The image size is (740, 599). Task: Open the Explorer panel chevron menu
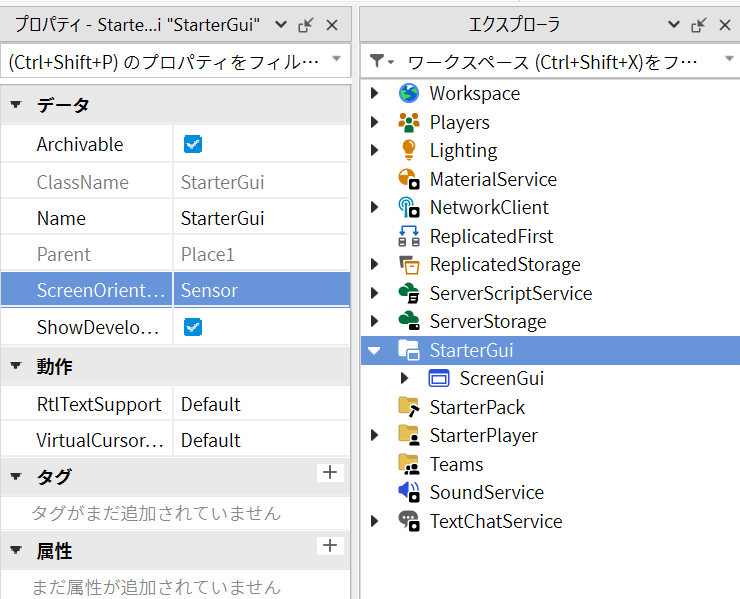674,25
